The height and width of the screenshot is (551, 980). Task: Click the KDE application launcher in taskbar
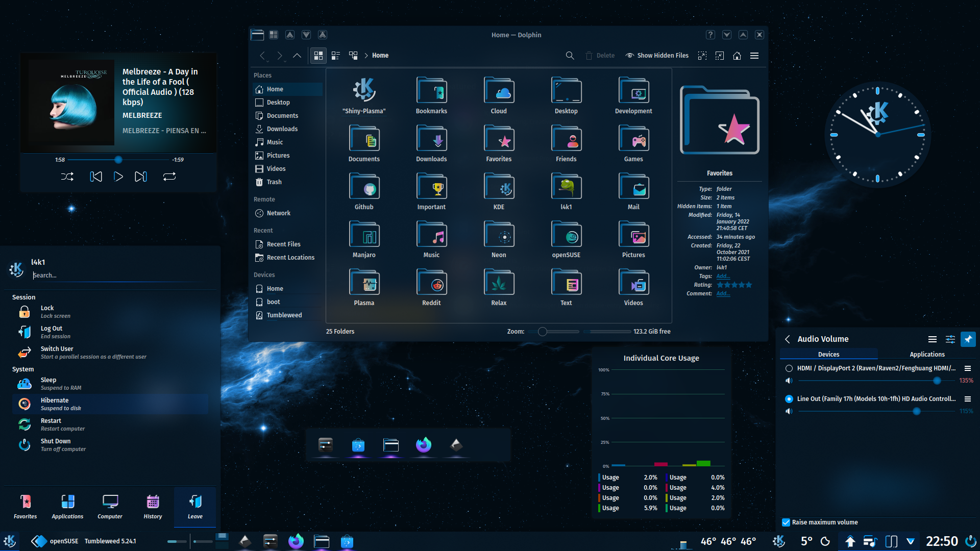10,541
